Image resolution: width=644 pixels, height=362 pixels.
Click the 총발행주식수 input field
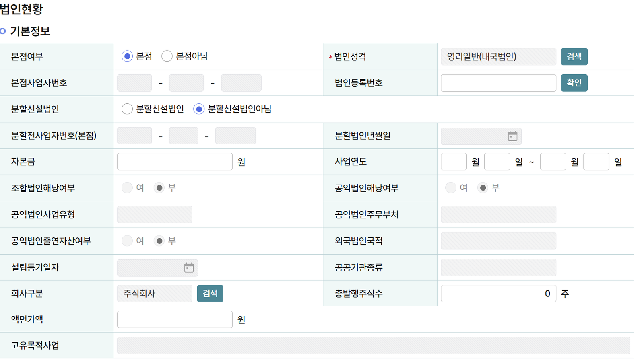[x=498, y=294]
